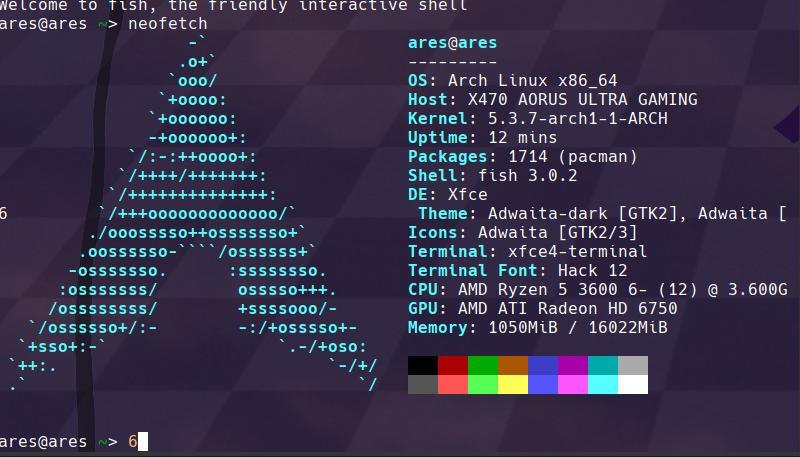
Task: Click the dark green palette block
Action: [x=483, y=365]
